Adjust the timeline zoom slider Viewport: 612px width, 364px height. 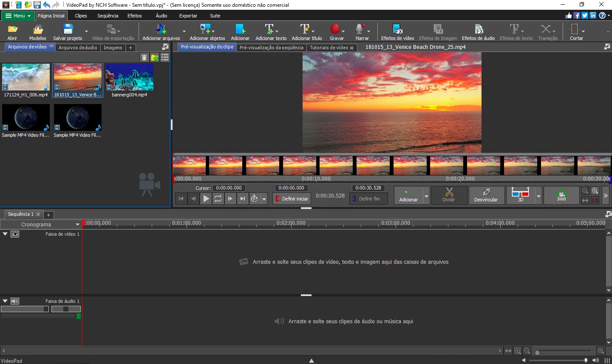pos(538,352)
